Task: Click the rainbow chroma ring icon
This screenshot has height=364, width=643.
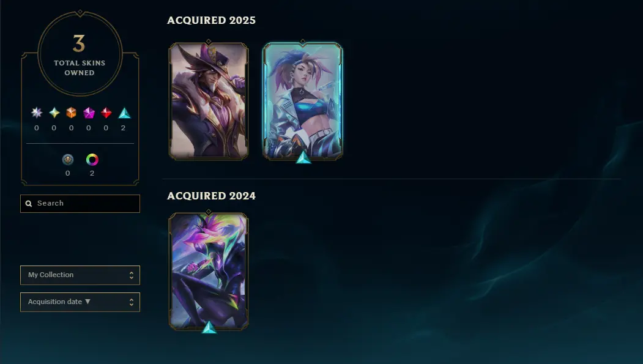Action: pos(92,160)
